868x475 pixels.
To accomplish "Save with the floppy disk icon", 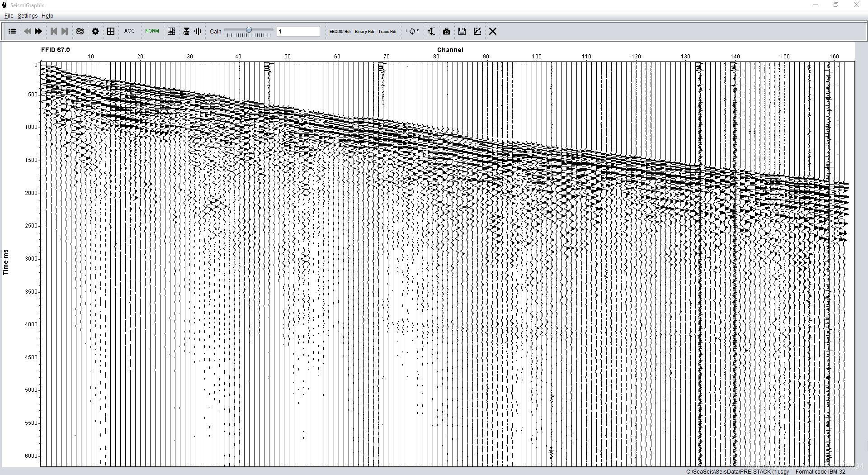I will [462, 31].
